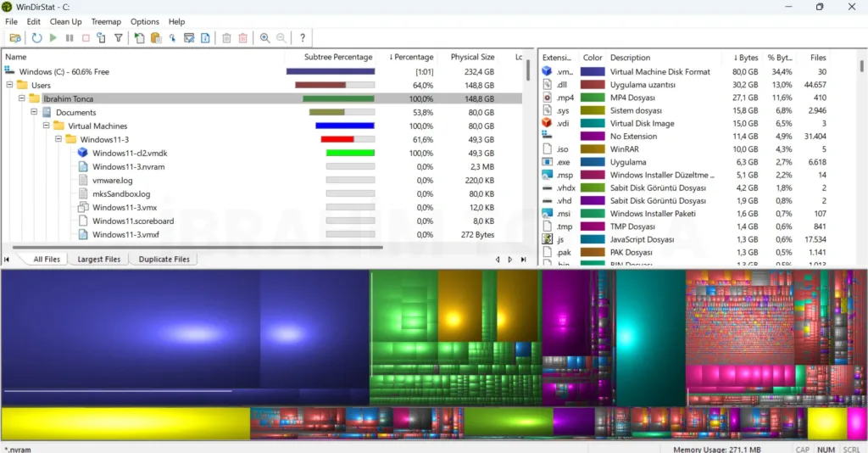Switch to the Largest Files tab
Viewport: 868px width, 453px height.
[98, 259]
